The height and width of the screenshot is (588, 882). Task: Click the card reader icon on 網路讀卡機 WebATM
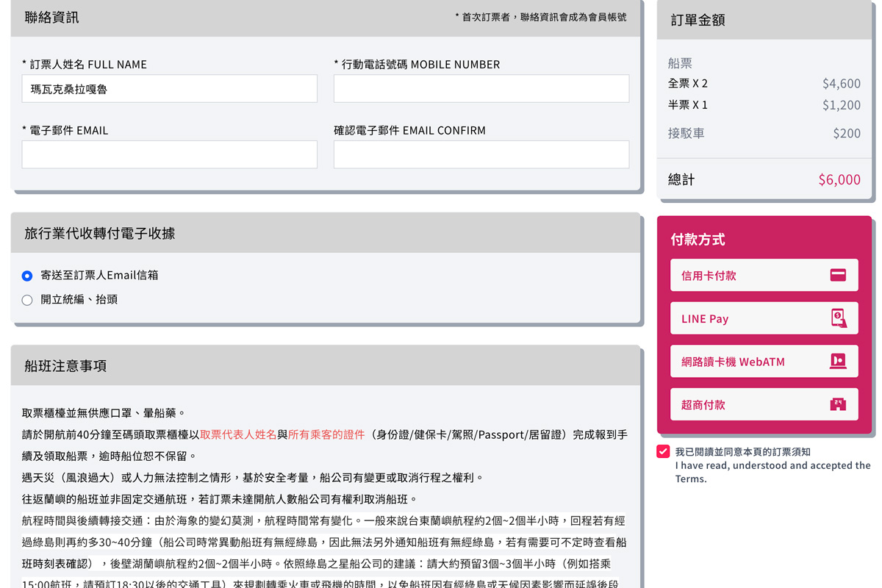[x=836, y=361]
